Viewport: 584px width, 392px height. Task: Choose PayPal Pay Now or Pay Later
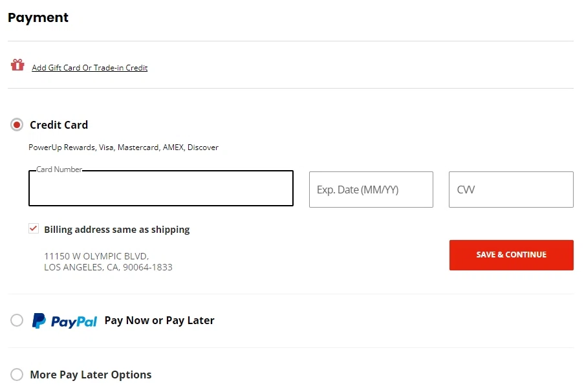17,320
